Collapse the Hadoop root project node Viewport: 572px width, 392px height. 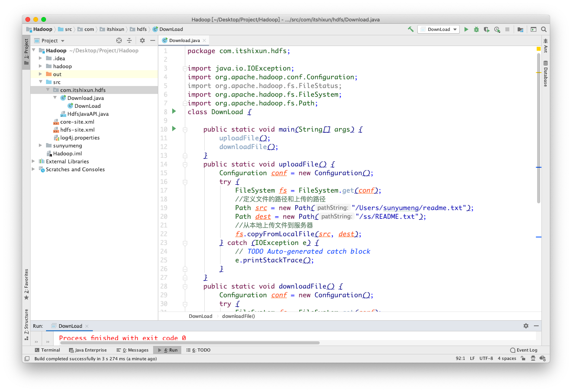(x=34, y=50)
